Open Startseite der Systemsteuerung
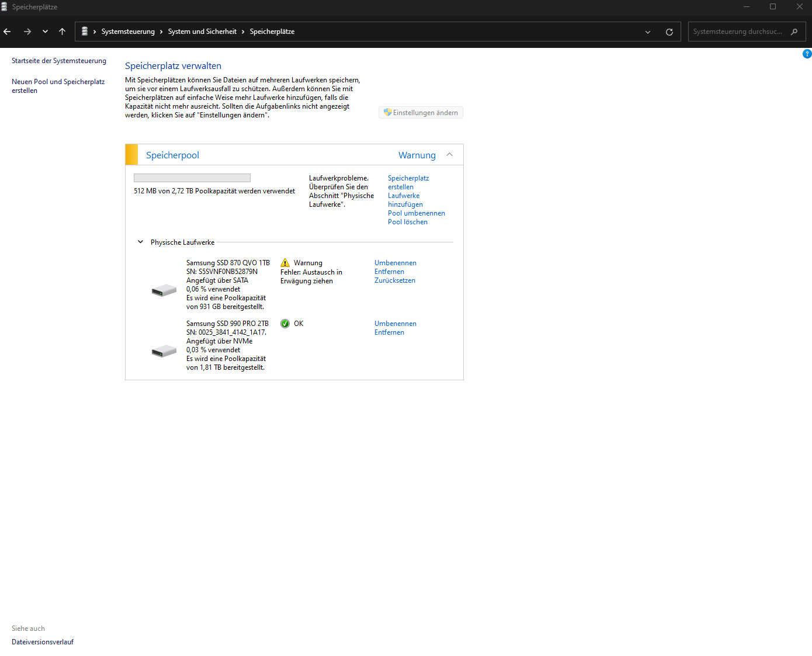The image size is (812, 656). (x=59, y=61)
